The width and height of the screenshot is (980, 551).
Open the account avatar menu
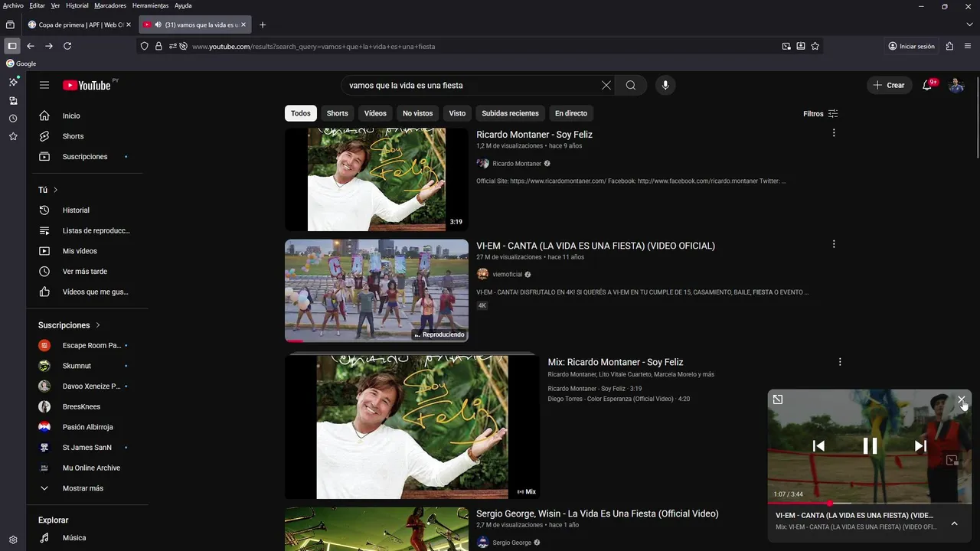[956, 85]
